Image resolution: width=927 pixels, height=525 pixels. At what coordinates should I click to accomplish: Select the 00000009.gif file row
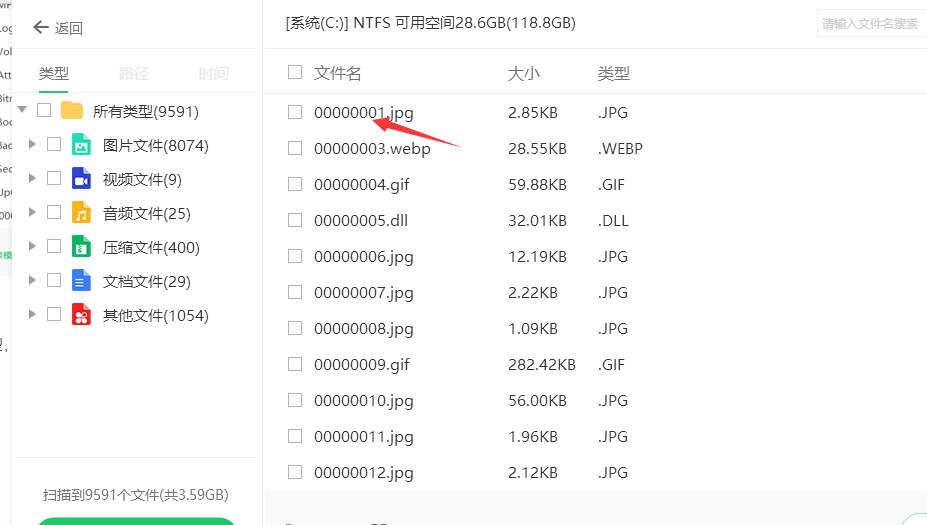click(362, 364)
